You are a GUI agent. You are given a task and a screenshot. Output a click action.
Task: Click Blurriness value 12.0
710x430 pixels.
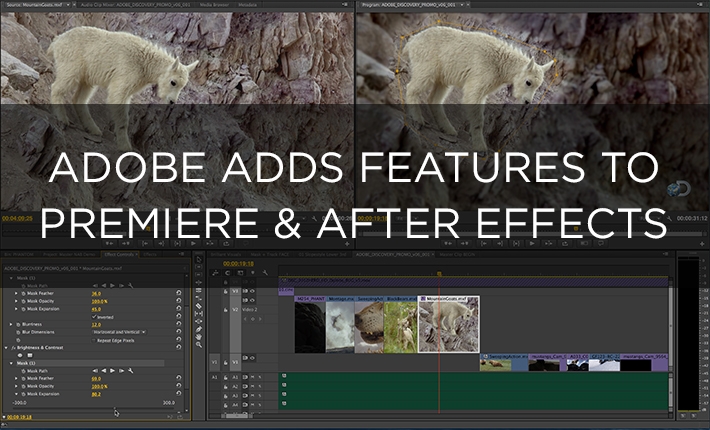pos(96,325)
